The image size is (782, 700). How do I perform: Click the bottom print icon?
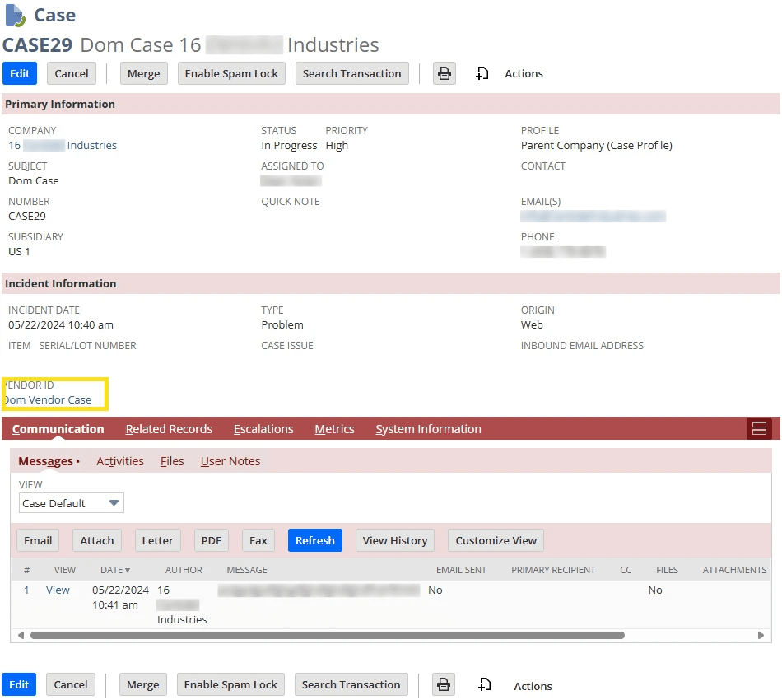(443, 684)
